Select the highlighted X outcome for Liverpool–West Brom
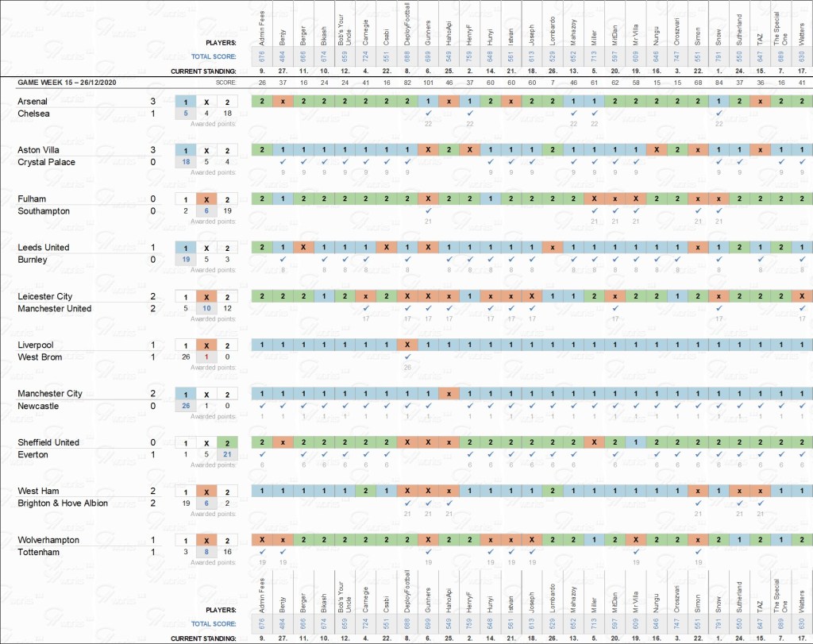 pyautogui.click(x=206, y=345)
